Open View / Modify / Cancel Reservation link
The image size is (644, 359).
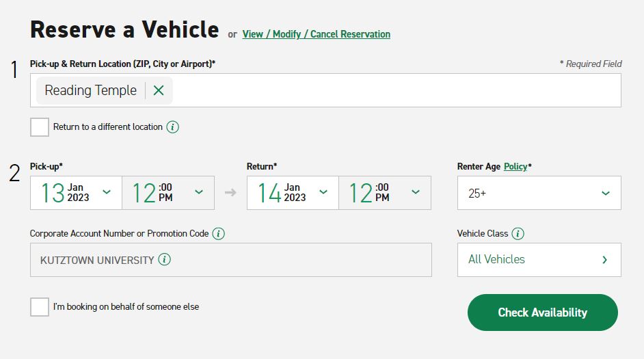pos(316,34)
